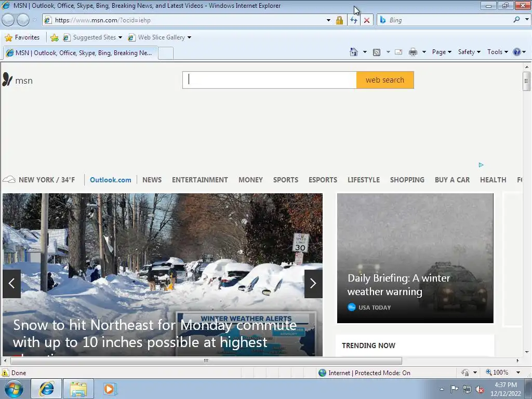Go to ENTERTAINMENT section
Viewport: 532px width, 399px height.
pyautogui.click(x=200, y=180)
